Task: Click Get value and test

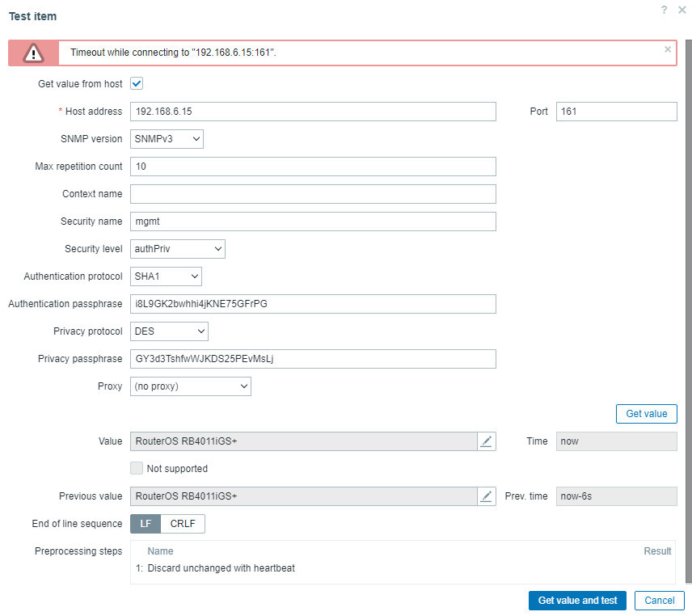Action: tap(577, 601)
